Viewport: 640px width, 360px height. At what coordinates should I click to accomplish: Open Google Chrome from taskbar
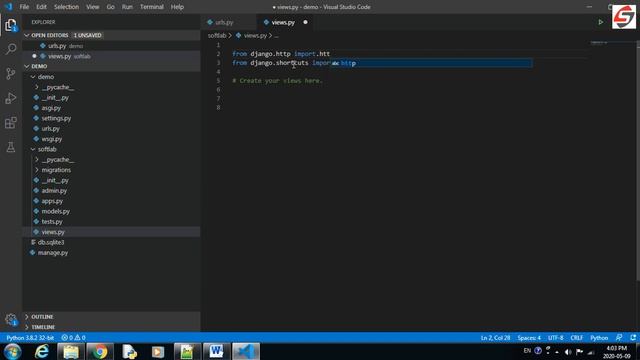click(x=99, y=351)
